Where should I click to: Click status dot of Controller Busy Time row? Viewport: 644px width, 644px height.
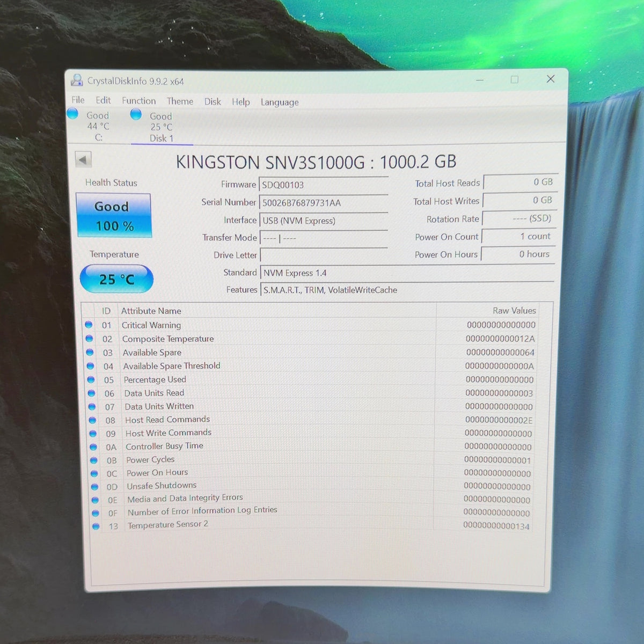coord(93,447)
